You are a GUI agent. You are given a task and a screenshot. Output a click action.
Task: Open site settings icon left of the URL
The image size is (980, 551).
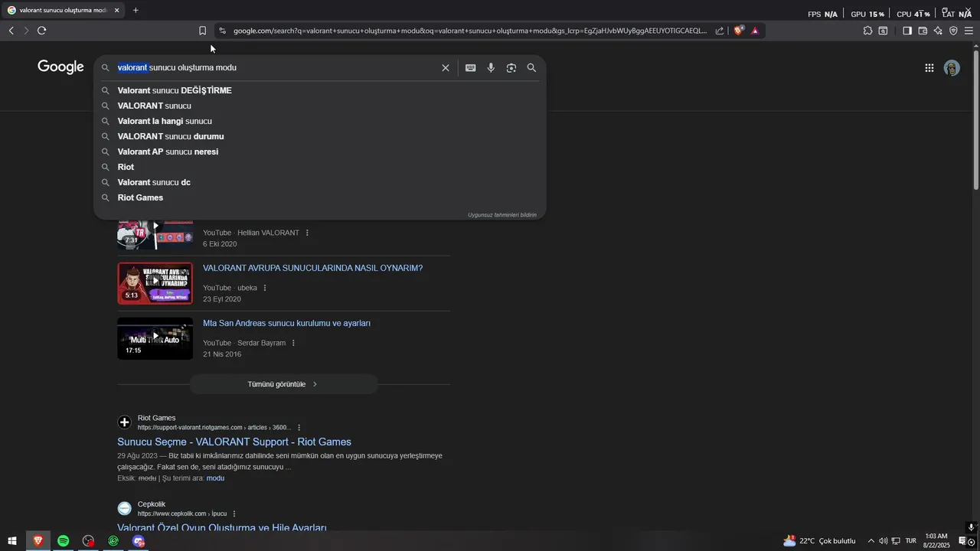point(222,31)
